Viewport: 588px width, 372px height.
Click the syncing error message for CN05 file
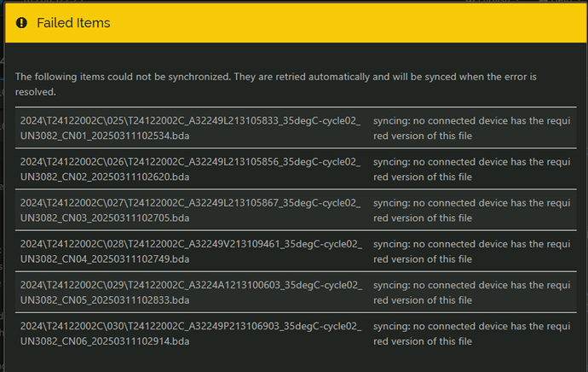[x=472, y=293]
